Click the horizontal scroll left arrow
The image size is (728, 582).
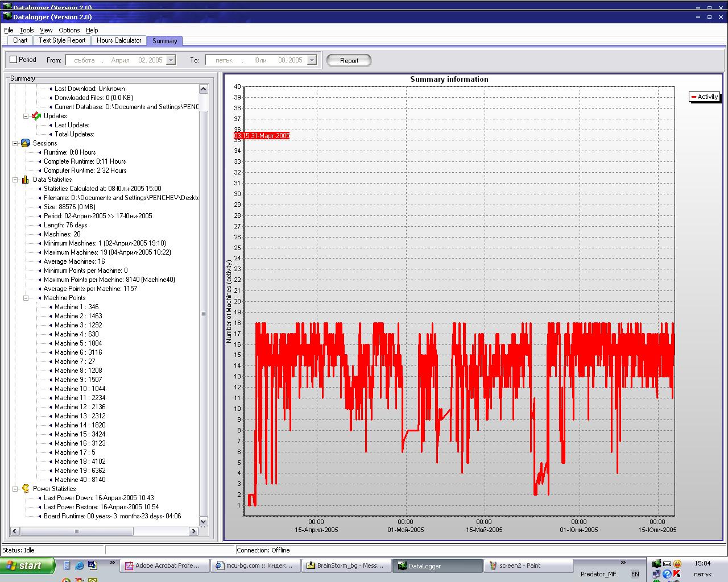[x=15, y=531]
